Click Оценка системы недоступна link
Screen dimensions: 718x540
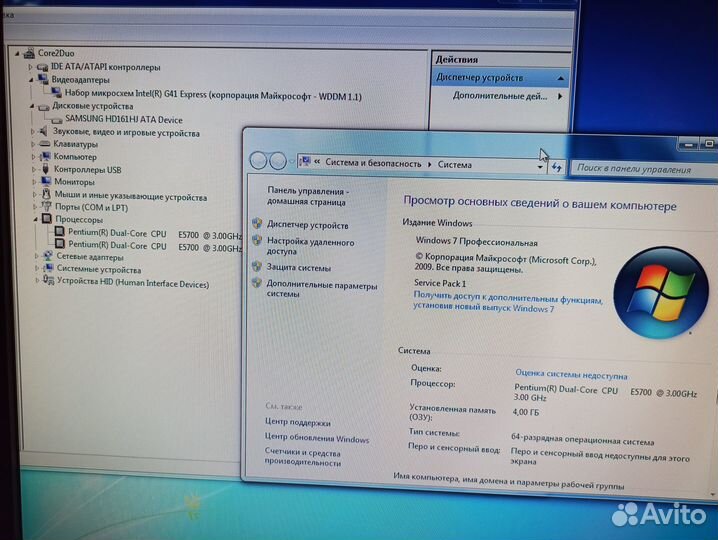coord(571,375)
